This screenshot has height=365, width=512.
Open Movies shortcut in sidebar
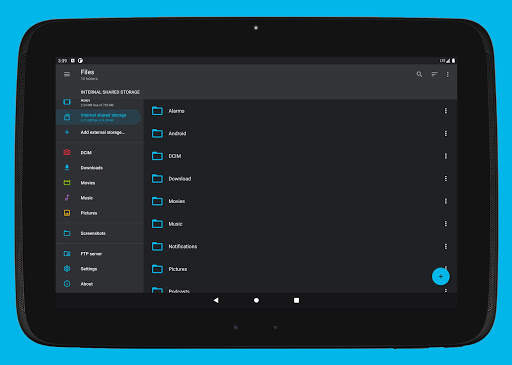pyautogui.click(x=99, y=183)
